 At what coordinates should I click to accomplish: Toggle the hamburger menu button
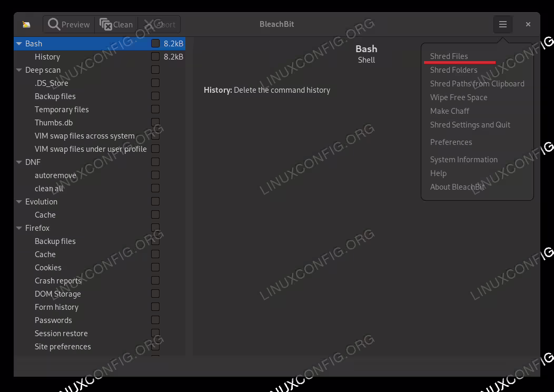point(503,24)
